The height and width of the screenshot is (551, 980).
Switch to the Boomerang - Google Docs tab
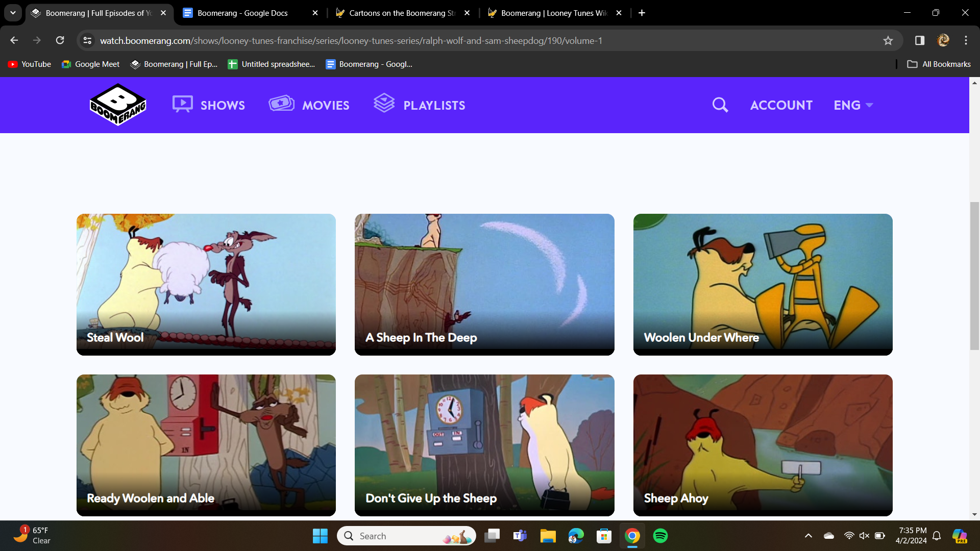pos(242,13)
